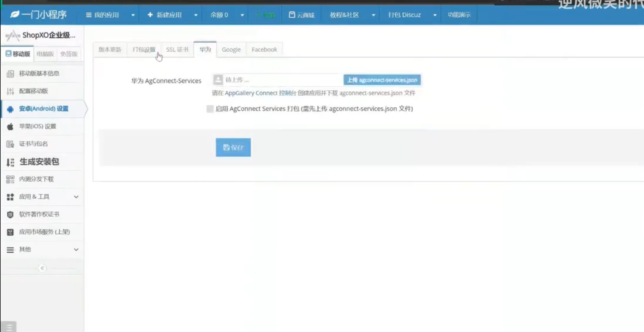Click the Apple iOS settings icon
The width and height of the screenshot is (644, 332).
10,127
